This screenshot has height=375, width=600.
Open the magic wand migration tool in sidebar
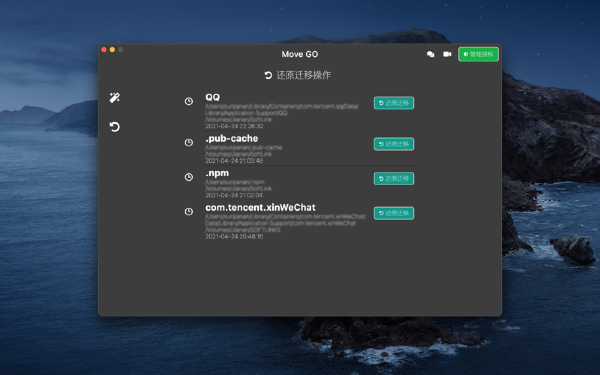[114, 98]
